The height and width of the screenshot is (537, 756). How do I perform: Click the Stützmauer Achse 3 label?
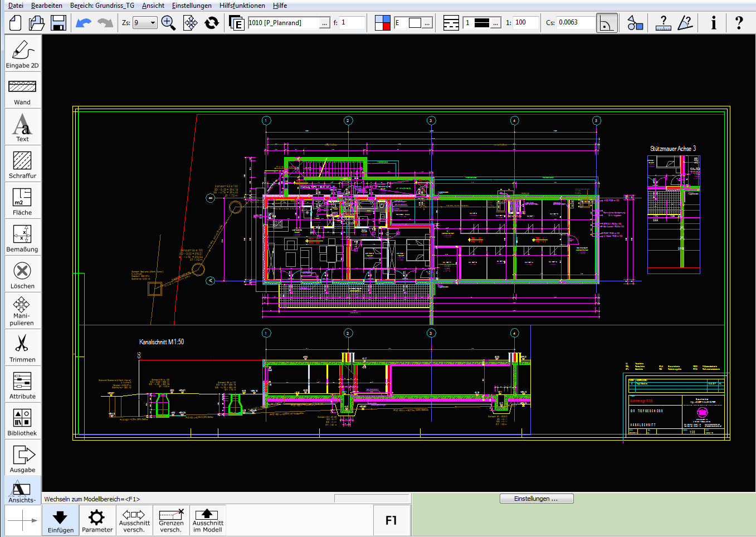pos(673,149)
